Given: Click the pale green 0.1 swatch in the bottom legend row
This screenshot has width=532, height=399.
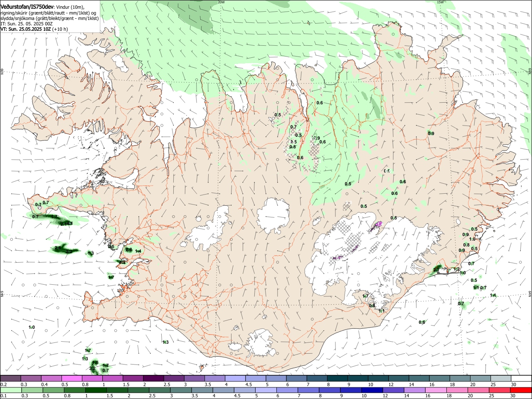Looking at the screenshot, I should [x=10, y=390].
